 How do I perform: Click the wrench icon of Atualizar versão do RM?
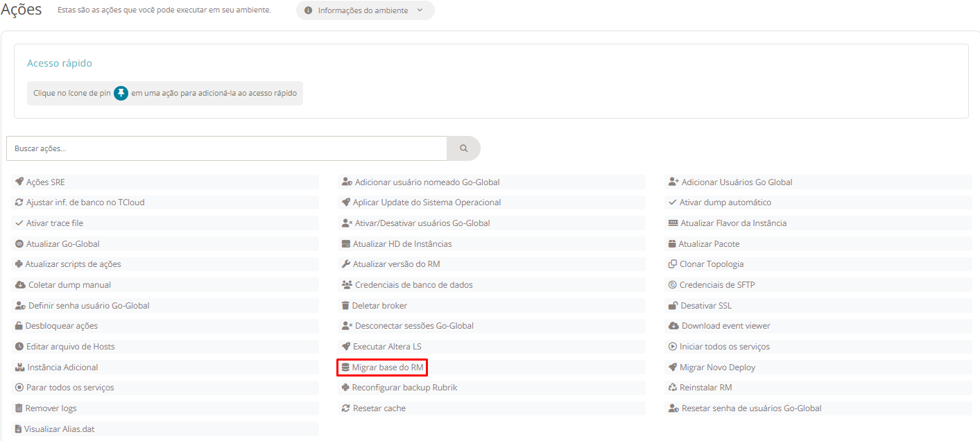click(x=346, y=264)
